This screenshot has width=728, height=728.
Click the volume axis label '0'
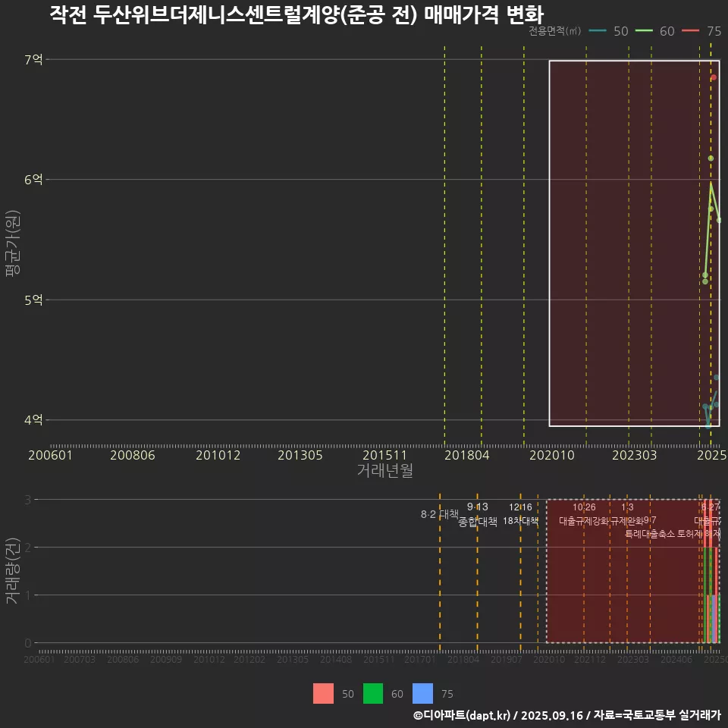(28, 643)
